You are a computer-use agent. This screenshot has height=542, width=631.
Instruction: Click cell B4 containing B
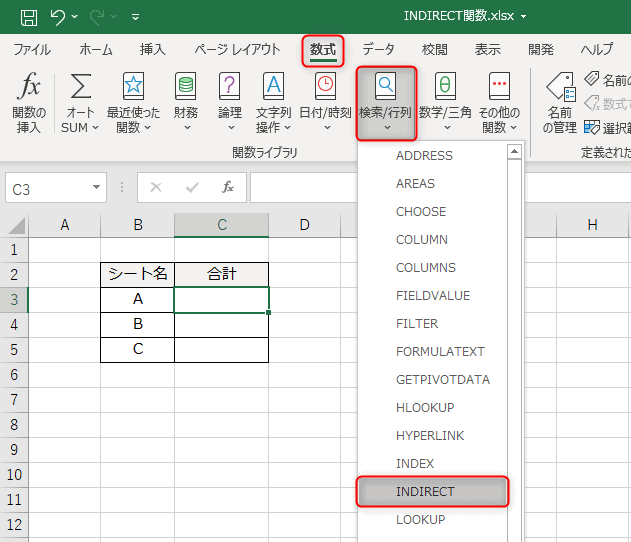[138, 325]
